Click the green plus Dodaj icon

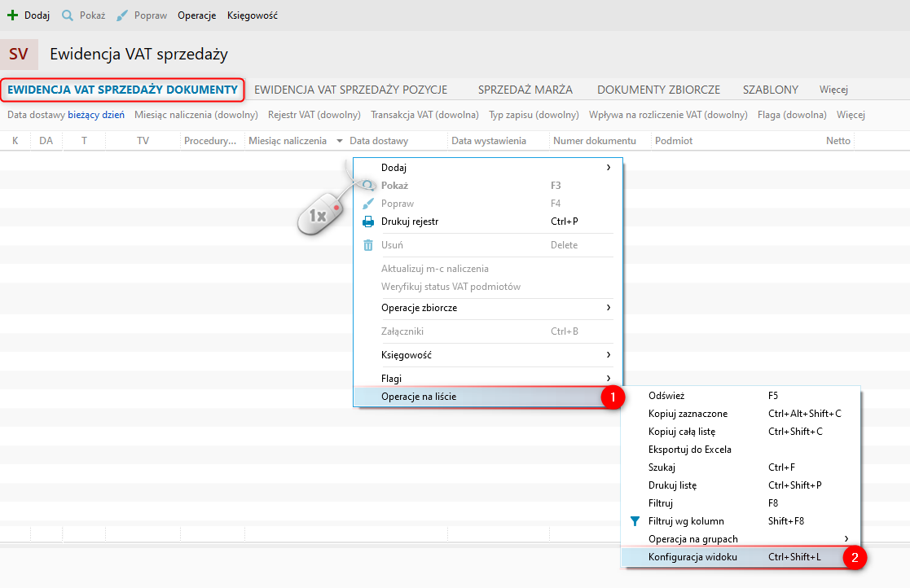point(12,15)
